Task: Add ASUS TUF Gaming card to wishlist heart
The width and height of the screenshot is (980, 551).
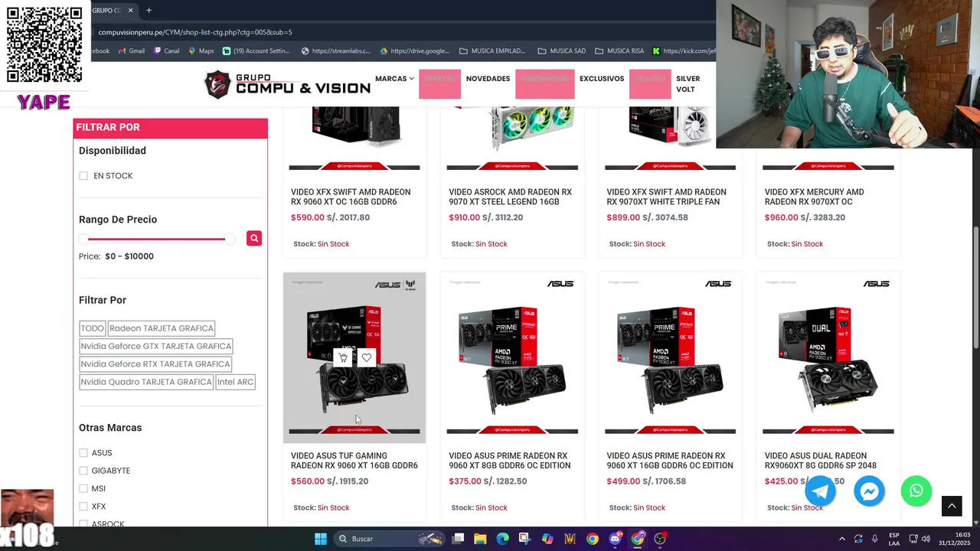Action: tap(367, 357)
